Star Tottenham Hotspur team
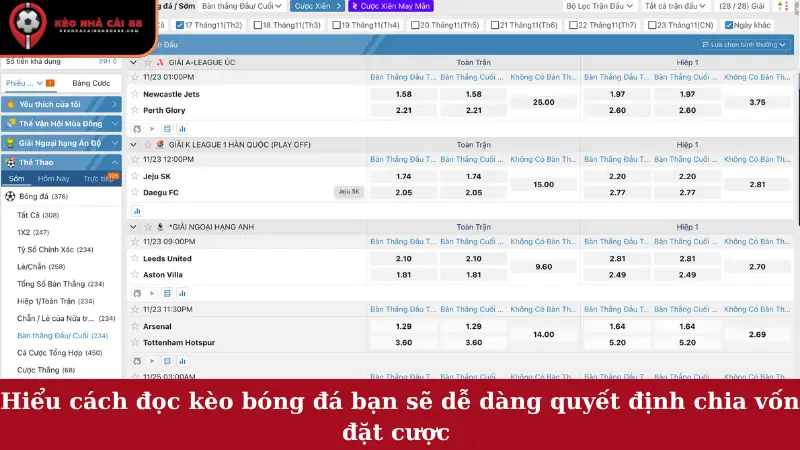 135,342
